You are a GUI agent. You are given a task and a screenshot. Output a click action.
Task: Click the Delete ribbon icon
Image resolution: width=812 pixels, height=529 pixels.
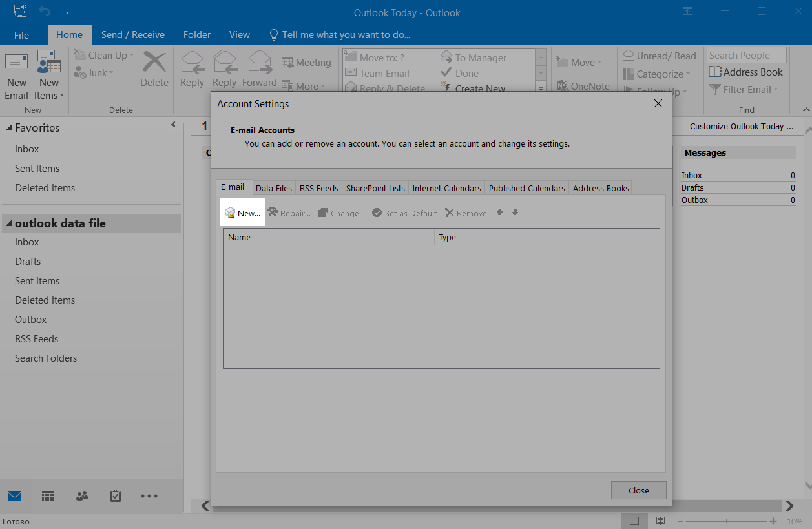pyautogui.click(x=154, y=70)
